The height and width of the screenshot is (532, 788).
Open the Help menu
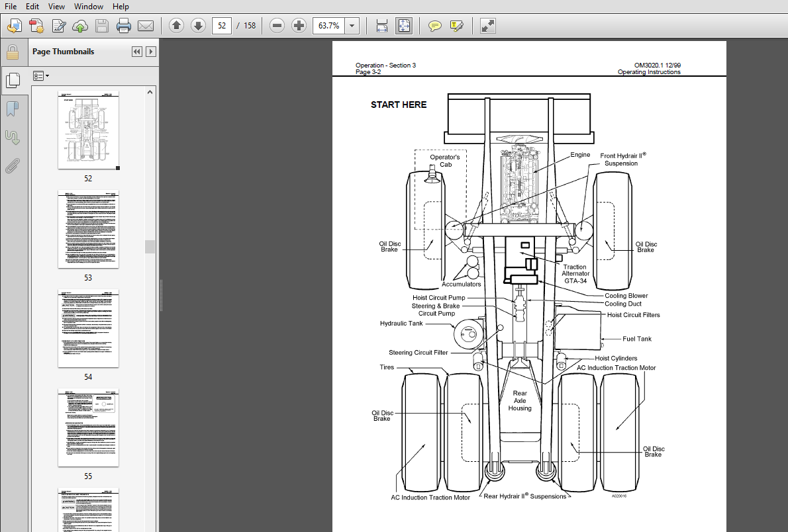121,7
